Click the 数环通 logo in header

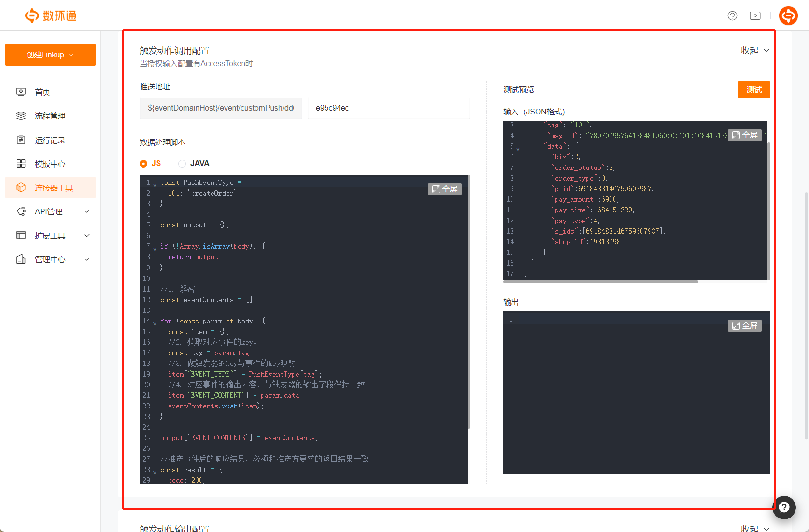51,15
